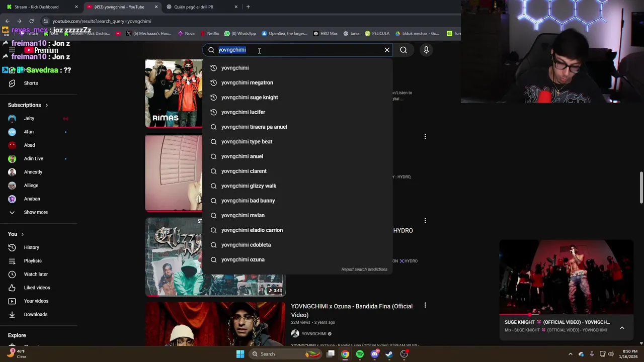Go back with the browser back arrow
Image resolution: width=644 pixels, height=362 pixels.
click(x=7, y=21)
